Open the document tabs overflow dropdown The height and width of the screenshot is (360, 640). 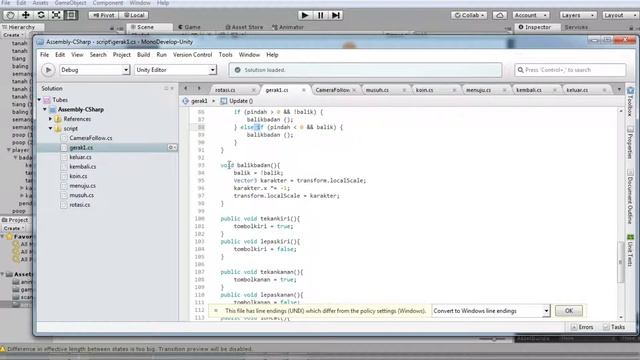pyautogui.click(x=619, y=89)
